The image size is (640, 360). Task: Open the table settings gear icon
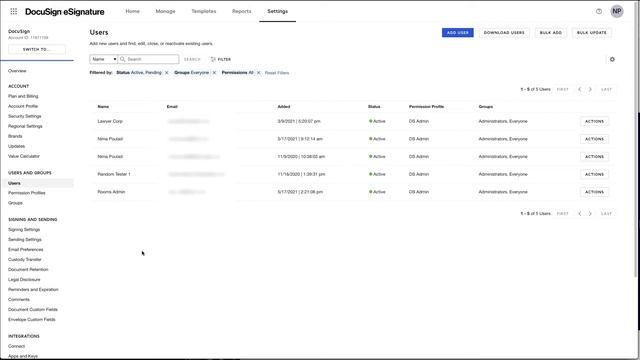[612, 59]
